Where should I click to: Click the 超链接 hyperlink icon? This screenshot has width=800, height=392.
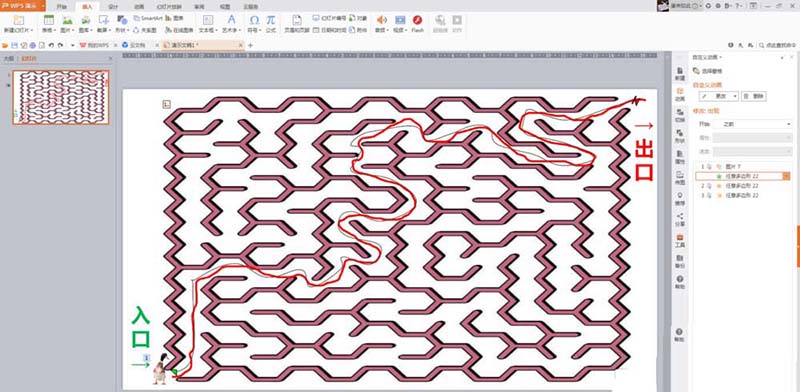[x=440, y=20]
